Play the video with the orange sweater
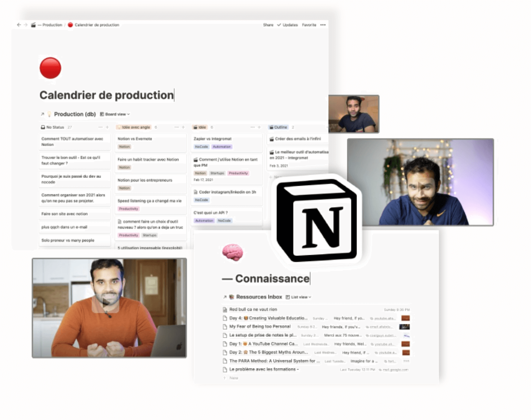This screenshot has width=531, height=420. [x=105, y=302]
